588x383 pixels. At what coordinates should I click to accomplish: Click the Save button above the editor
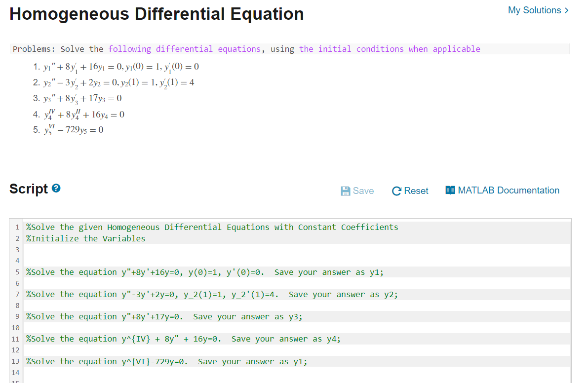(x=357, y=191)
